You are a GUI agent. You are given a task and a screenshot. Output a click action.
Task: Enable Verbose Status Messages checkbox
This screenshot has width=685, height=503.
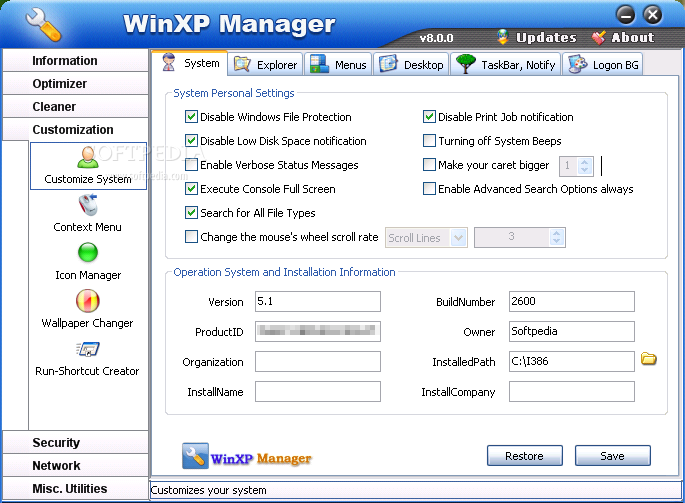pyautogui.click(x=191, y=165)
